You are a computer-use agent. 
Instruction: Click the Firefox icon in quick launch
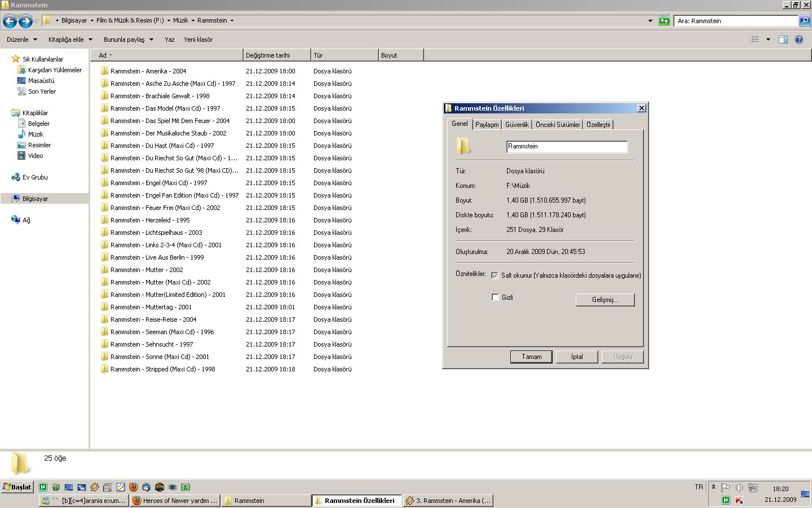pos(134,487)
